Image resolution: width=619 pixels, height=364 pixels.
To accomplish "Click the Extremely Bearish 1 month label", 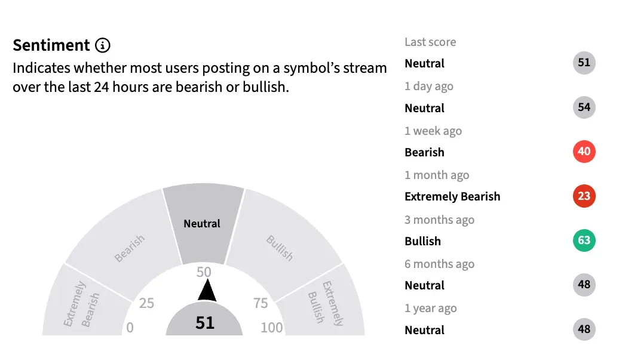I will click(x=452, y=196).
